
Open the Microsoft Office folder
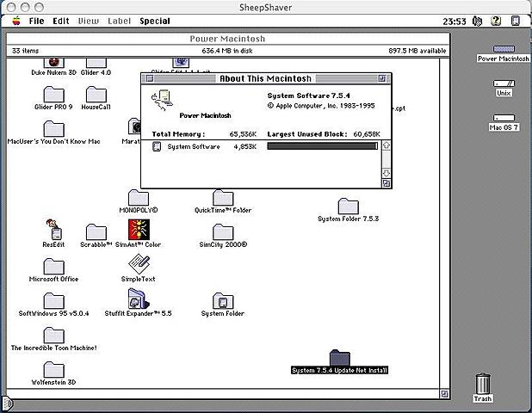click(53, 267)
